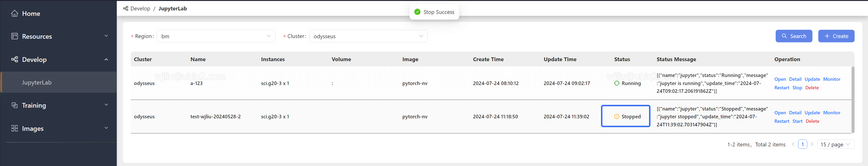
Task: Click the Status Message column header
Action: pyautogui.click(x=676, y=59)
